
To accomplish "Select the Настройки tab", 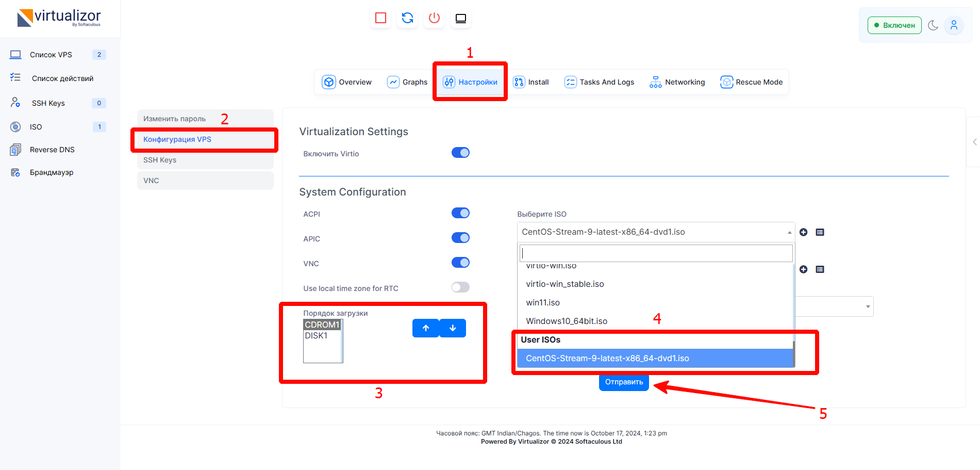I will click(470, 82).
